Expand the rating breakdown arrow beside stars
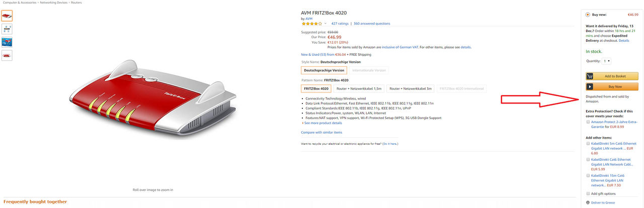Image resolution: width=644 pixels, height=208 pixels. (326, 24)
